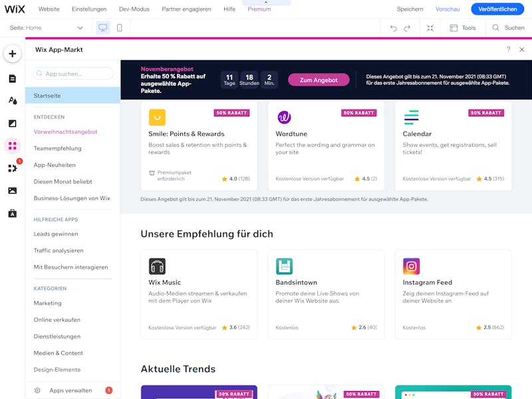
Task: Open the Website menu
Action: coord(49,9)
